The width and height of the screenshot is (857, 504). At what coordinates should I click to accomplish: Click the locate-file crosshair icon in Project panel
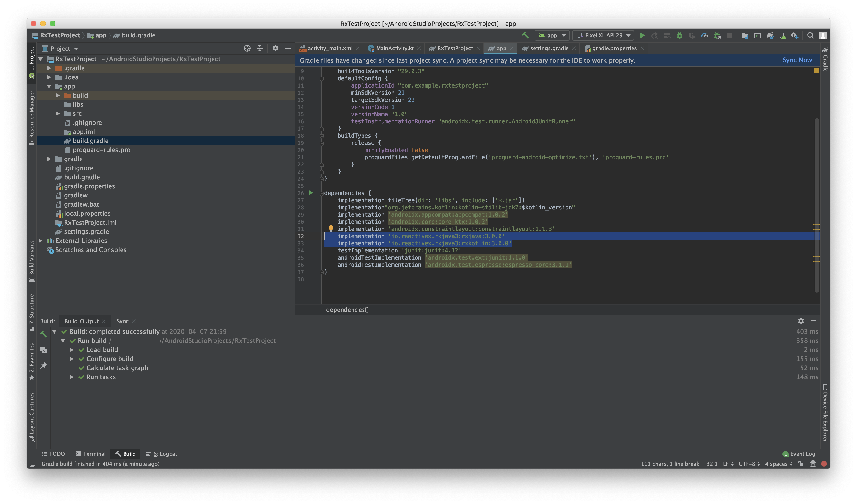247,48
